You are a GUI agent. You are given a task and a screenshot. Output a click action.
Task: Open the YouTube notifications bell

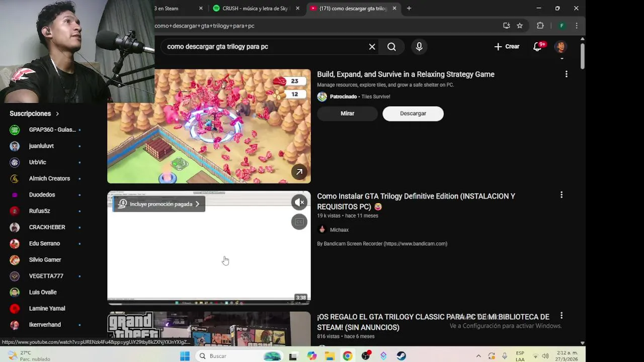tap(537, 47)
